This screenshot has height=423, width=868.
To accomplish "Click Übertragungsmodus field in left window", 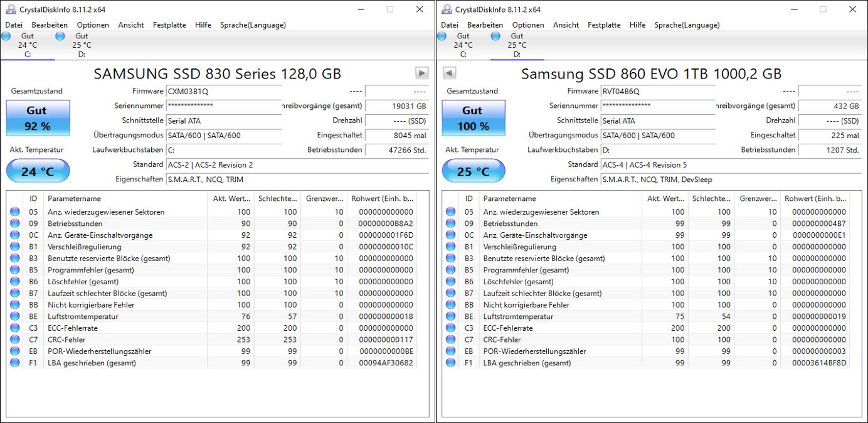I will [224, 136].
